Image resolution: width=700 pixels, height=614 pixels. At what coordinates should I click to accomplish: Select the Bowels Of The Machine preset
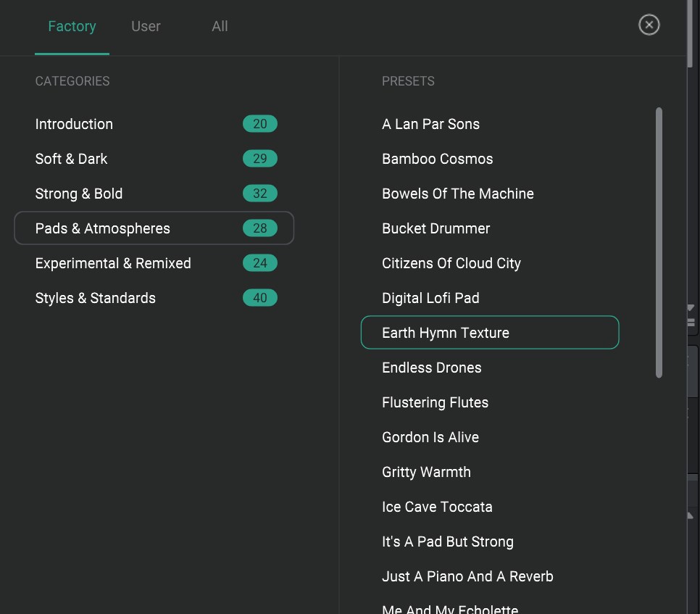click(457, 194)
